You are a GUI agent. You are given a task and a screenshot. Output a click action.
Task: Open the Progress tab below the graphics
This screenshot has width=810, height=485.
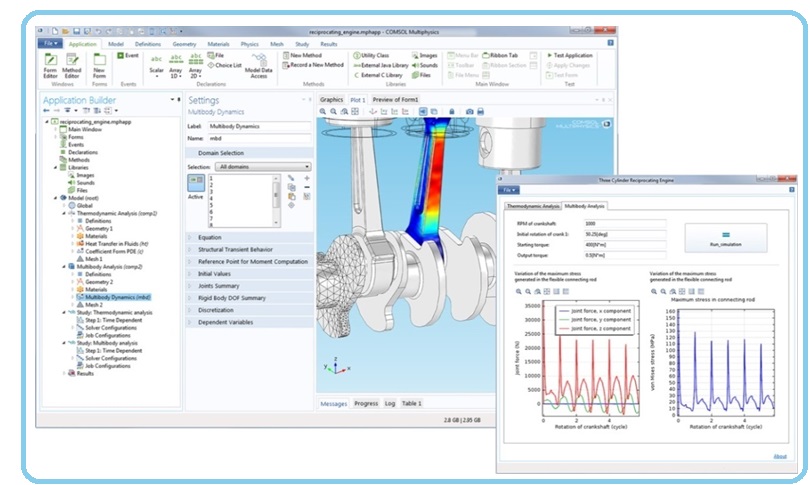pos(366,403)
